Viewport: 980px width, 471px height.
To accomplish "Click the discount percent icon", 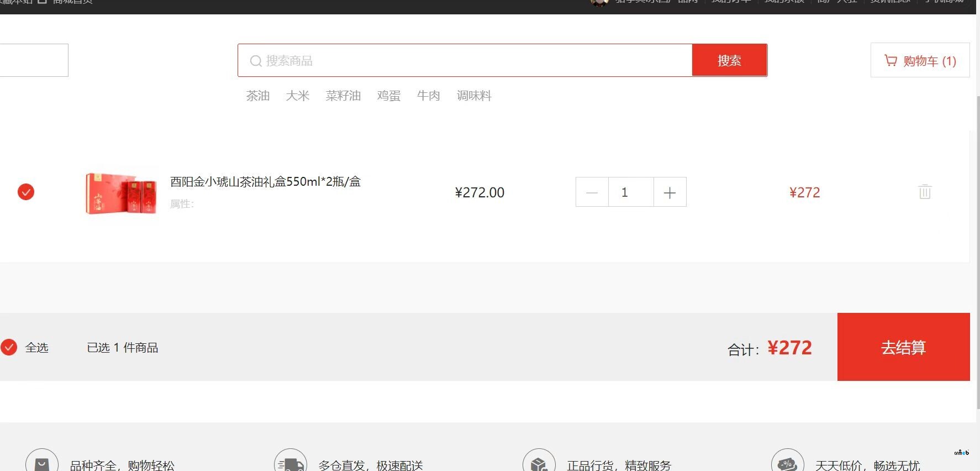I will (787, 463).
